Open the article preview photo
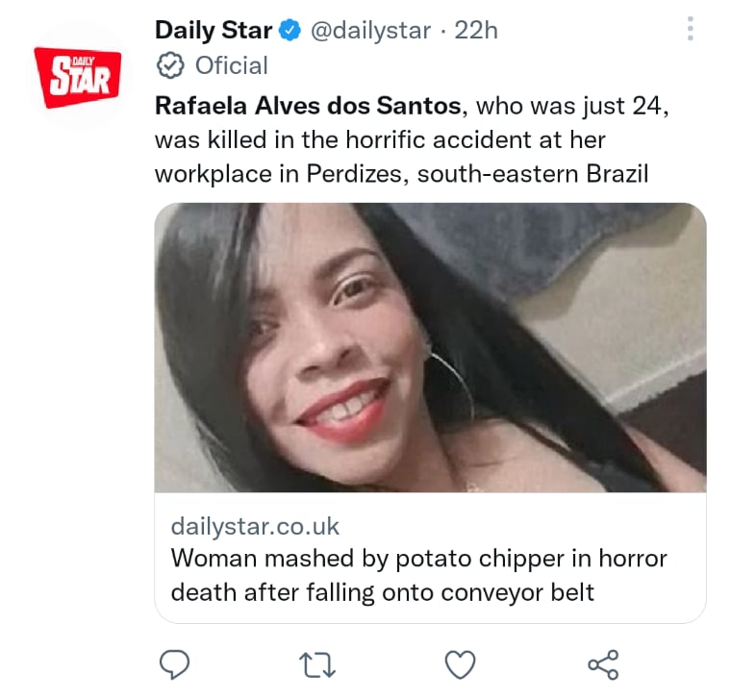The width and height of the screenshot is (731, 700). tap(430, 348)
